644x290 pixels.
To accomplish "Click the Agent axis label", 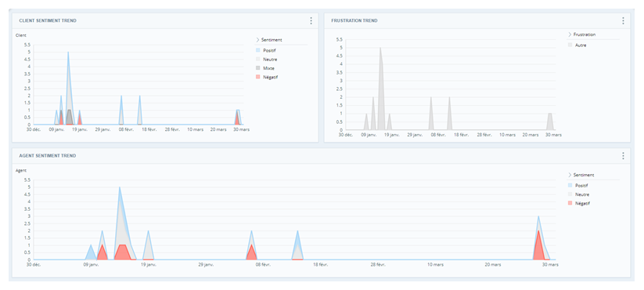I will click(x=20, y=170).
